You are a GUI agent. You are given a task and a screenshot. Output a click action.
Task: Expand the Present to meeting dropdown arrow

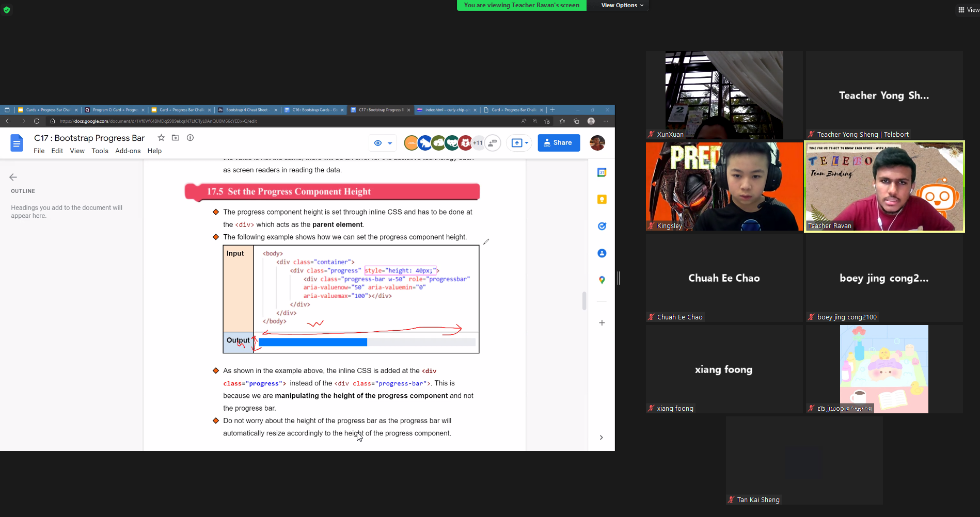pos(526,143)
